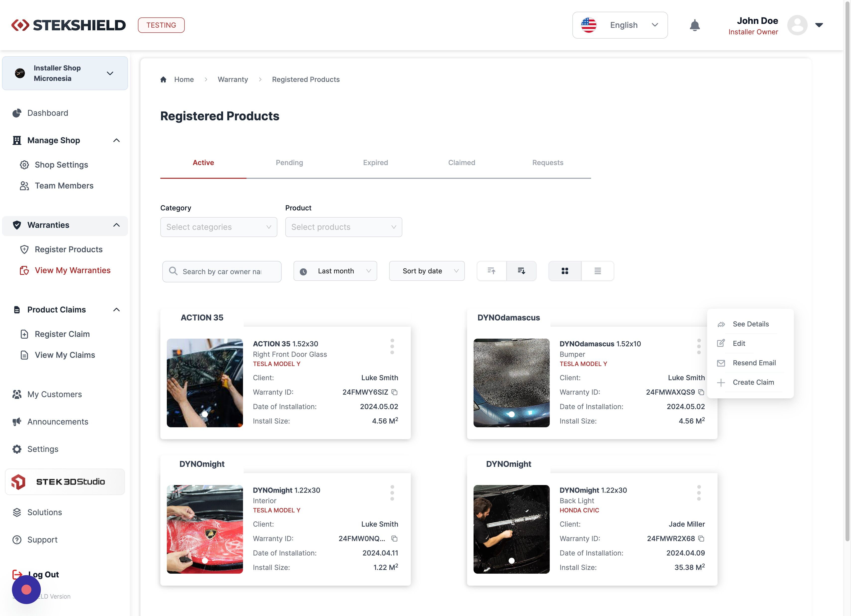This screenshot has width=851, height=616.
Task: Choose See Details from the context menu
Action: point(750,324)
